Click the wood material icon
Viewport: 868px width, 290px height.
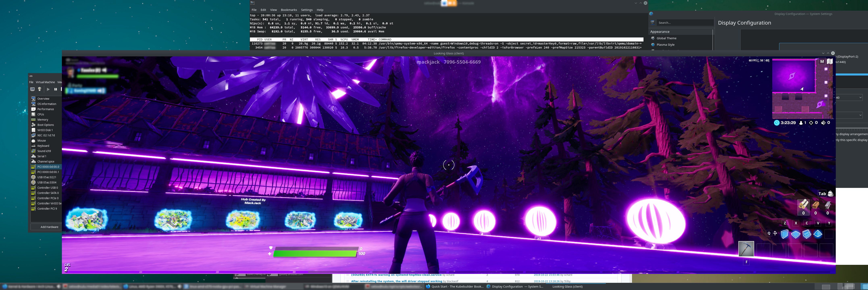click(x=803, y=204)
